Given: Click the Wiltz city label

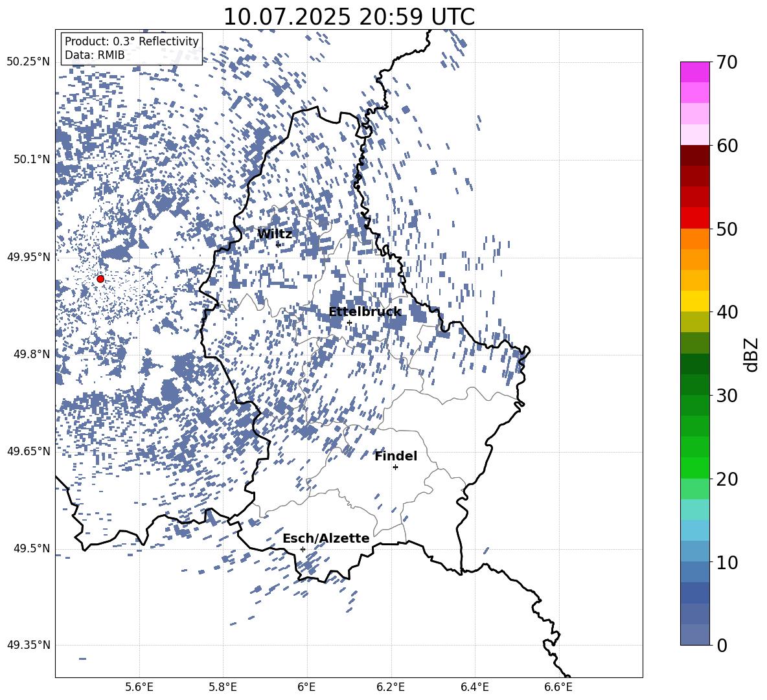Looking at the screenshot, I should pyautogui.click(x=275, y=234).
